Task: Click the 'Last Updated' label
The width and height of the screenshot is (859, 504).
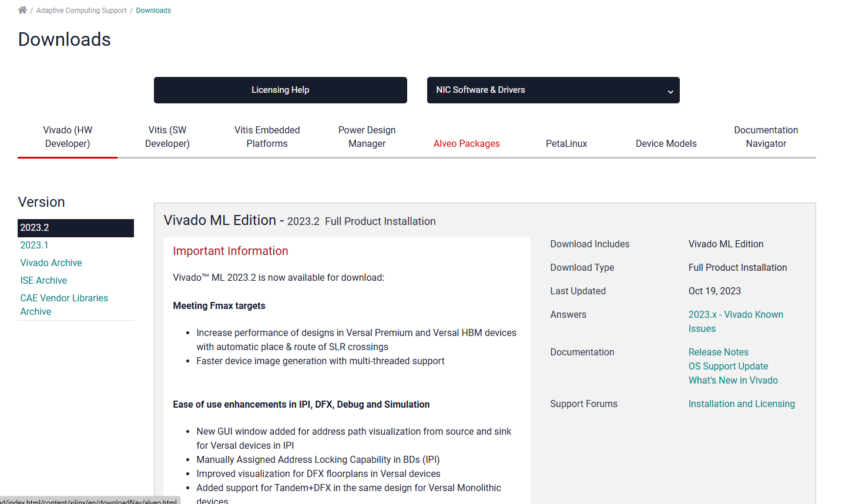Action: click(578, 291)
